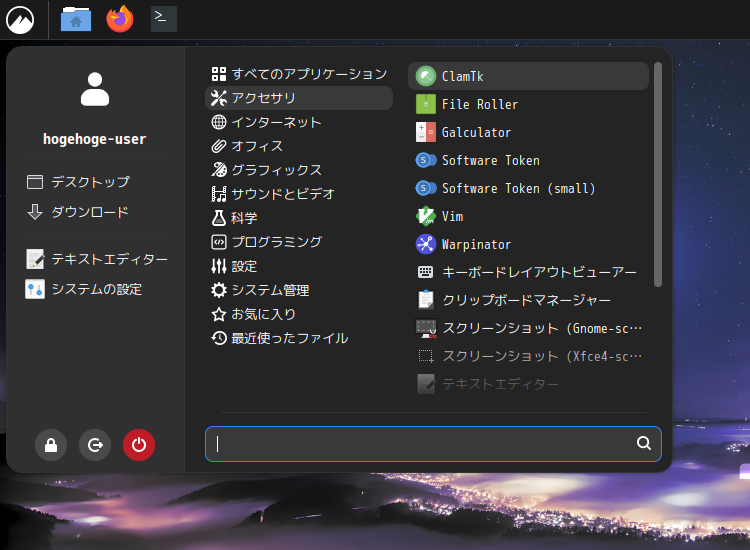Start the Galculator app
The height and width of the screenshot is (550, 750).
[528, 132]
